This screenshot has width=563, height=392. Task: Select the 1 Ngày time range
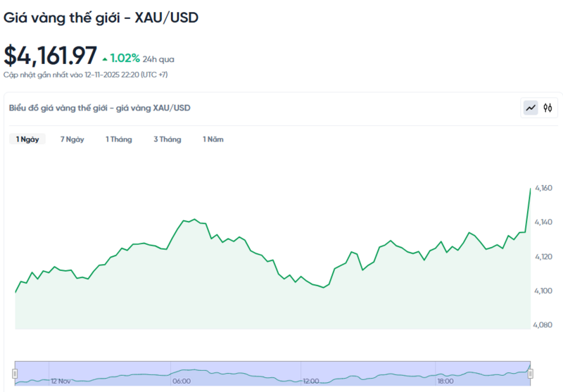point(27,139)
